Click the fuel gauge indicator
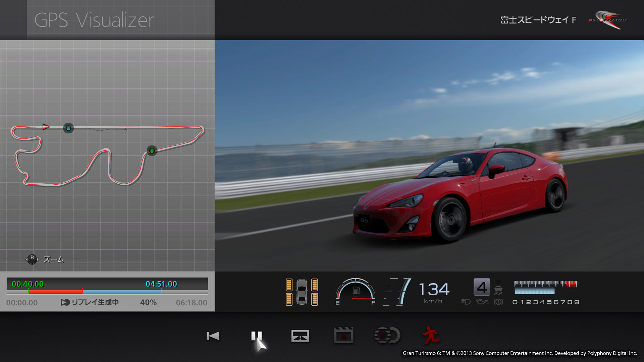Viewport: 644px width, 362px height. click(356, 291)
